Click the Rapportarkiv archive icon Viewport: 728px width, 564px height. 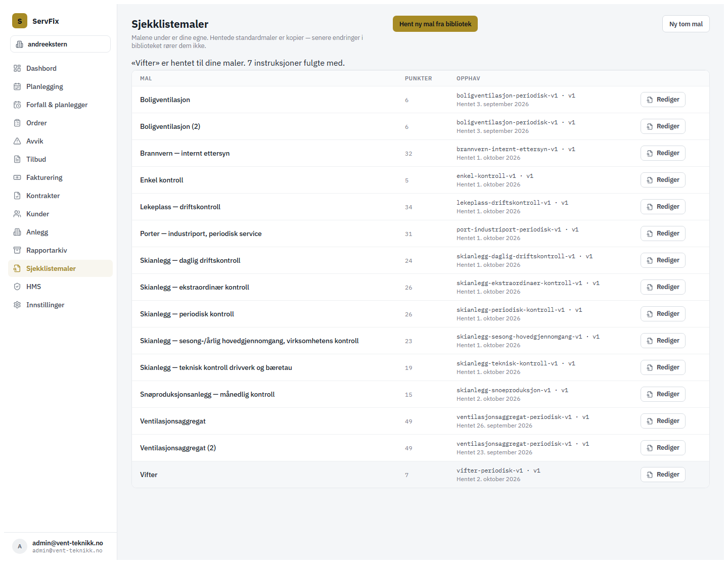(x=17, y=250)
